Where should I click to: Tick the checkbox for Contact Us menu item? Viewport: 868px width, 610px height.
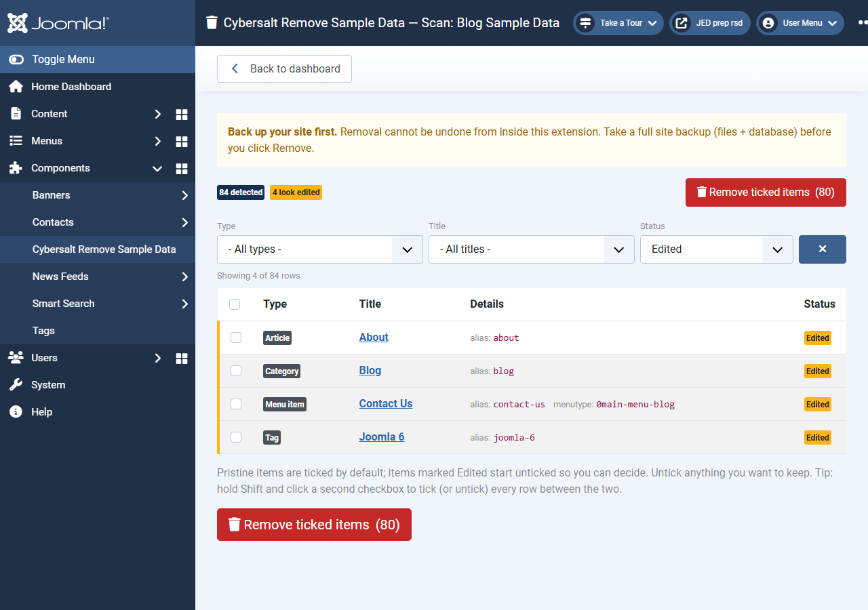pyautogui.click(x=236, y=404)
